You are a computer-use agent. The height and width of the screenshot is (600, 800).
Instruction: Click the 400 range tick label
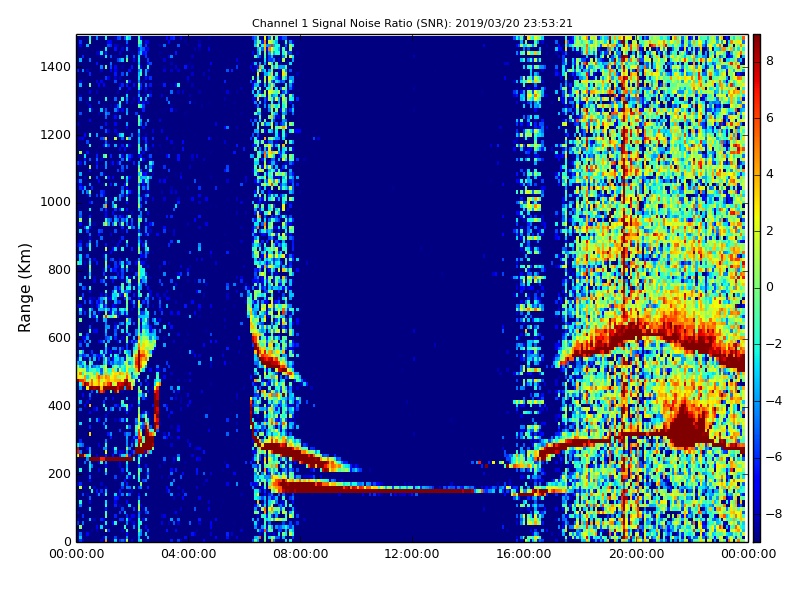point(59,406)
